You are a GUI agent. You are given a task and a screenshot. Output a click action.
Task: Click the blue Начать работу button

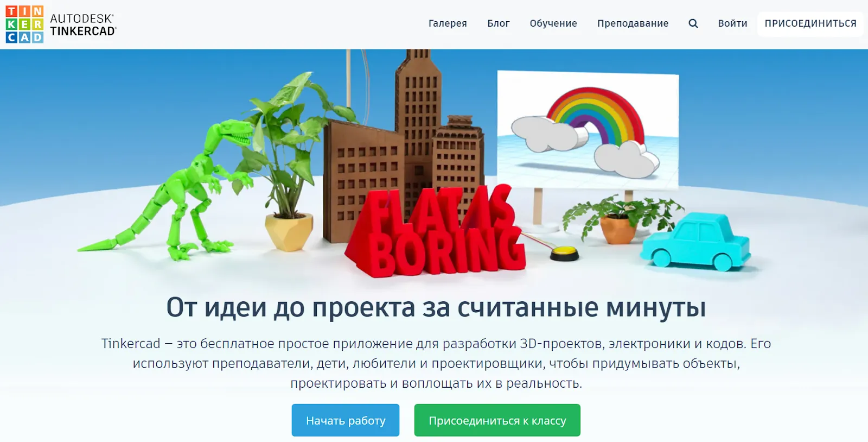(346, 420)
